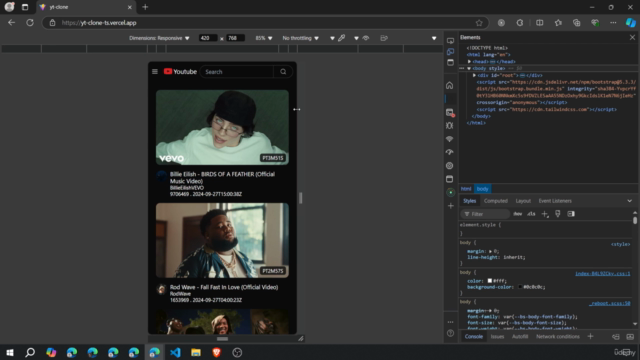640x360 pixels.
Task: Click the search magnifier button in page
Action: pyautogui.click(x=283, y=71)
